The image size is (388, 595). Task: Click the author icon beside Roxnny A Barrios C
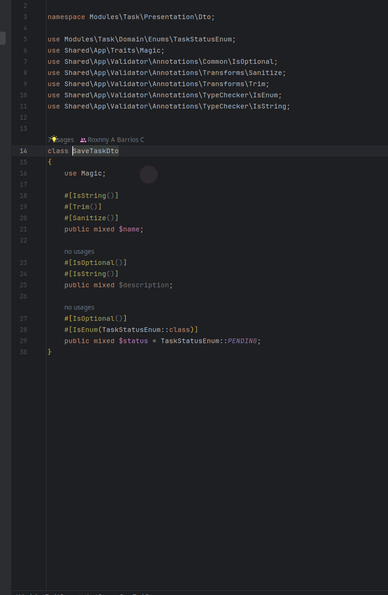click(x=83, y=140)
